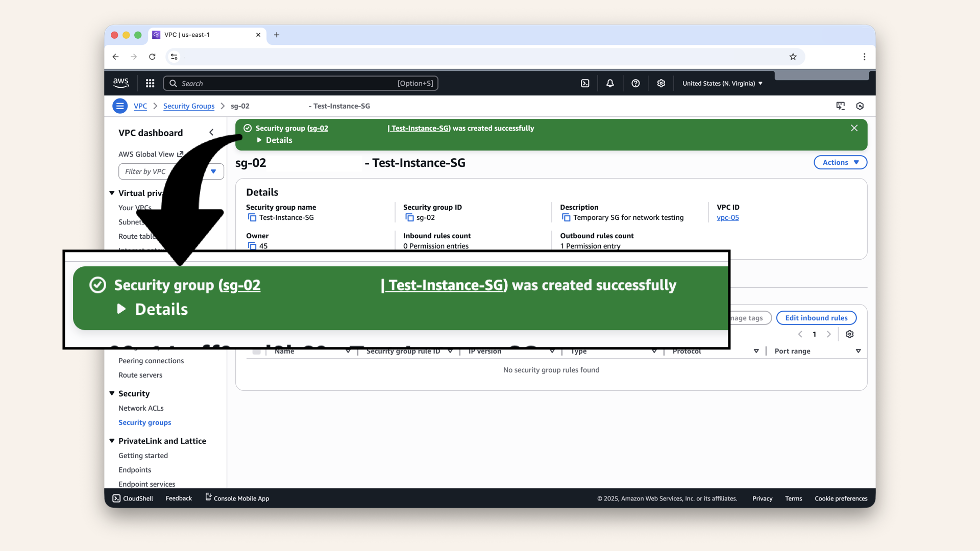Open the United States (N. Virginia) region selector
This screenshot has width=980, height=551.
722,83
